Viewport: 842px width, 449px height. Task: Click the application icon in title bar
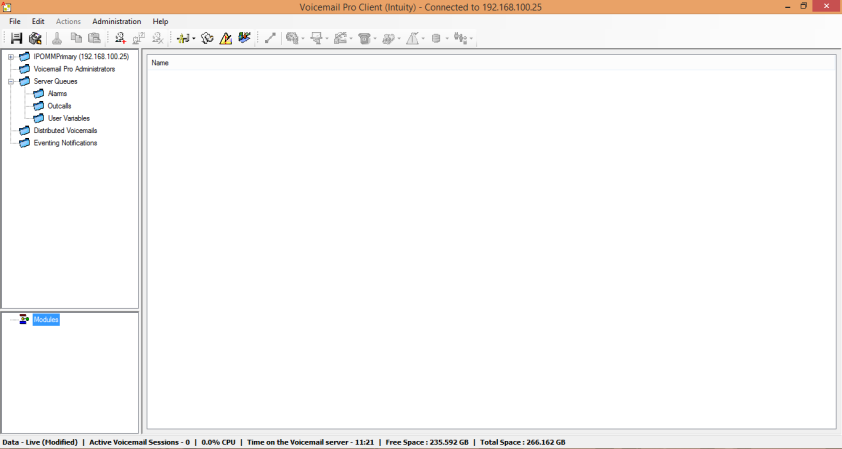click(6, 7)
